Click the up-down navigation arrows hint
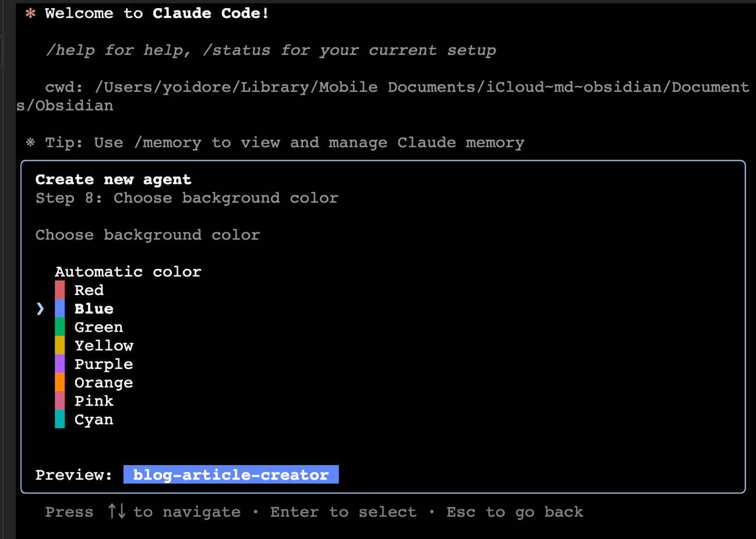Viewport: 756px width, 539px height. (116, 512)
